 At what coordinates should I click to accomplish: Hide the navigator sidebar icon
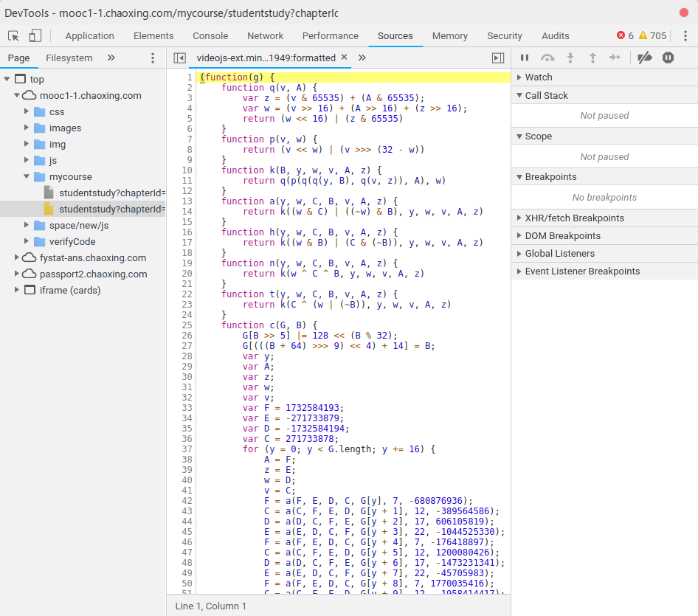pos(179,58)
